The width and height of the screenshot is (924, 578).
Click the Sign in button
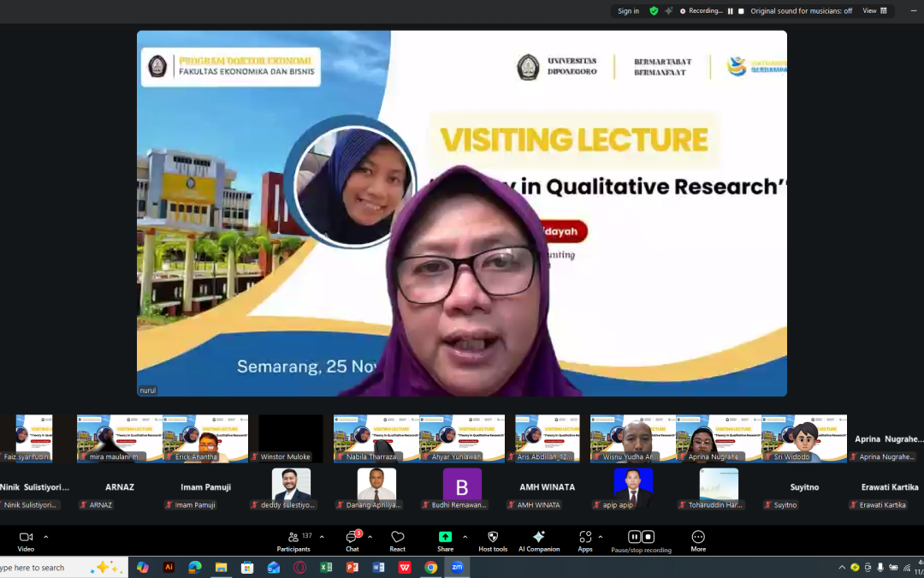click(628, 11)
